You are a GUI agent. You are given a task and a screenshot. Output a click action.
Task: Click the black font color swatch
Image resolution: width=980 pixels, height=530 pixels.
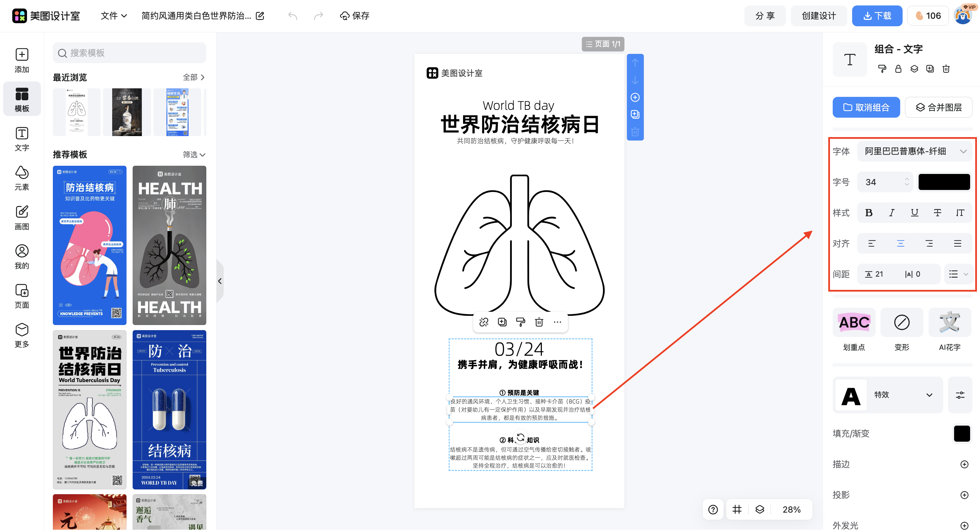(x=944, y=182)
